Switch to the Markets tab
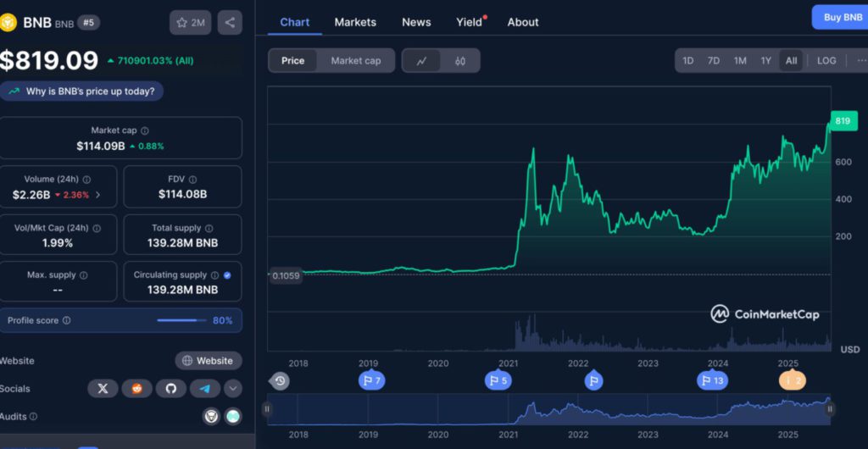Screen dimensions: 868x449 [355, 22]
